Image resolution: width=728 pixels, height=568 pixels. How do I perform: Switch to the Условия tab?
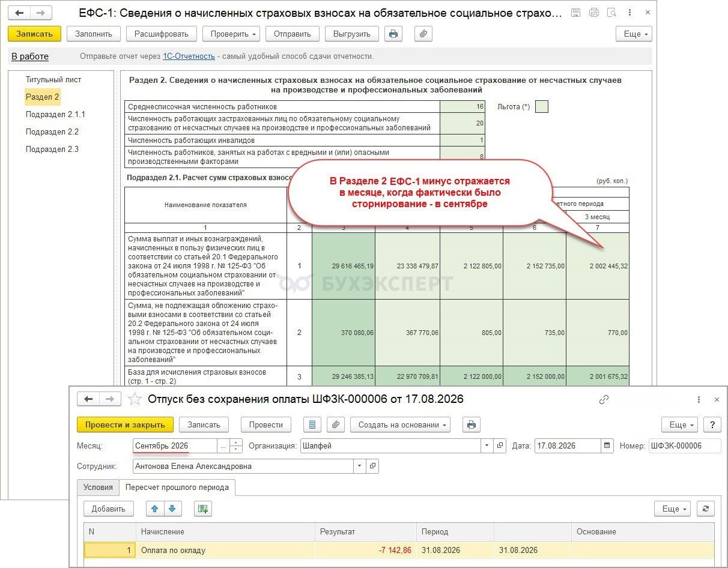tap(98, 488)
